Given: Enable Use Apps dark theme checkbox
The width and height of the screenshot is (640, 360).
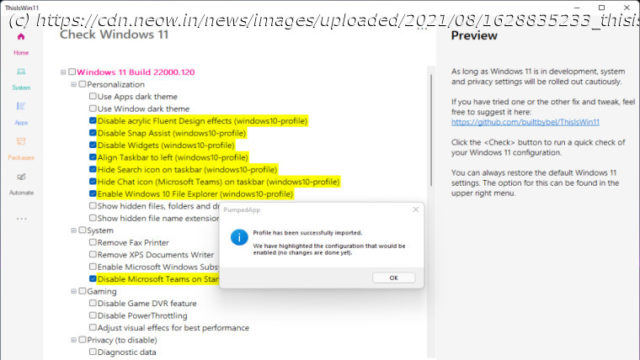Looking at the screenshot, I should pyautogui.click(x=93, y=96).
